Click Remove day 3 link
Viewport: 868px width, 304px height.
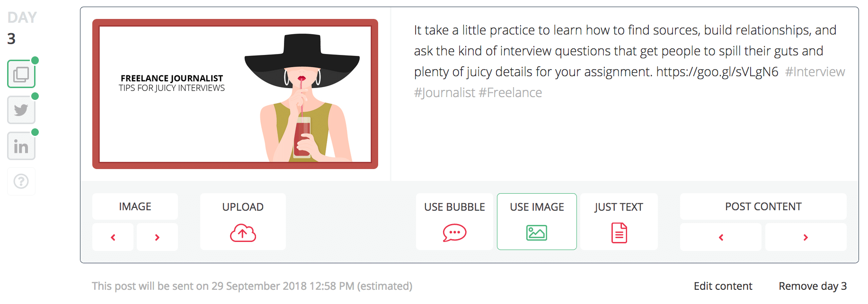[813, 286]
